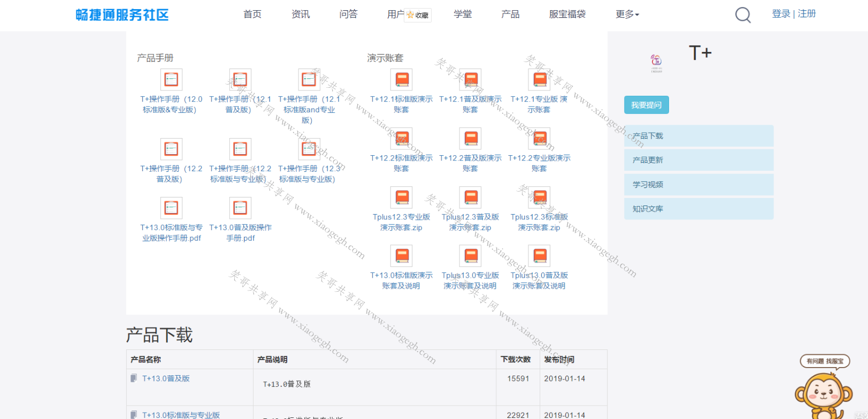868x419 pixels.
Task: Click the T+12.2标准版演示账套 book icon
Action: pyautogui.click(x=401, y=139)
